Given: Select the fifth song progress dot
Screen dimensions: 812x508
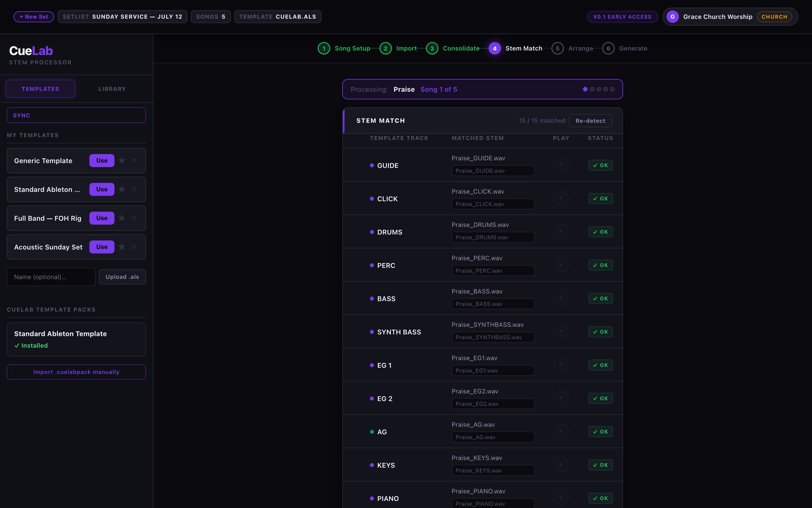Looking at the screenshot, I should click(612, 89).
